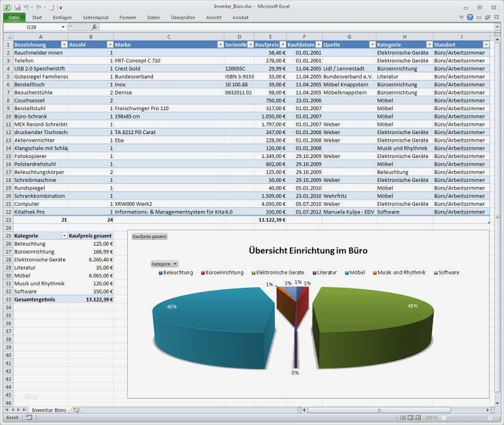Click the new document icon in quick access toolbar
This screenshot has width=504, height=425.
point(52,8)
